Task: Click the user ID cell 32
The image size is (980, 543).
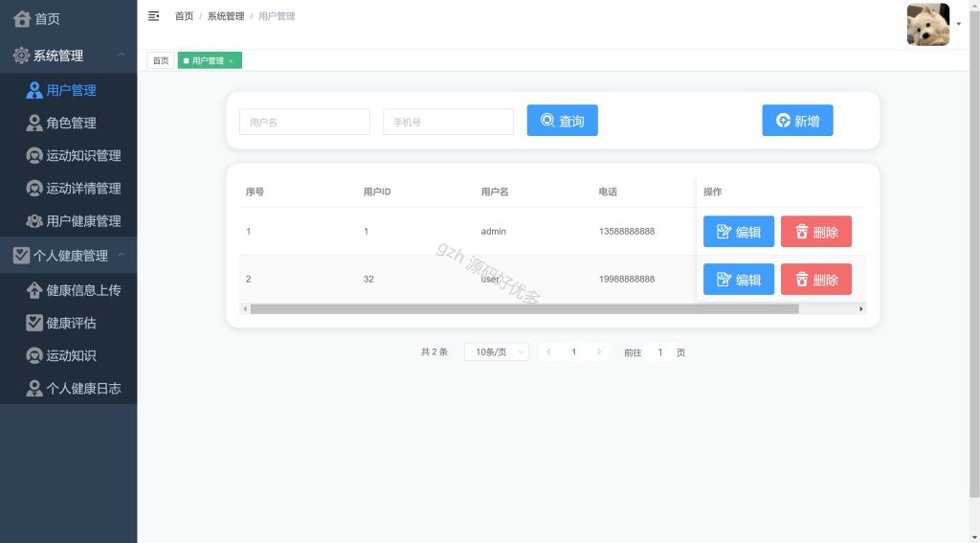Action: (x=368, y=279)
